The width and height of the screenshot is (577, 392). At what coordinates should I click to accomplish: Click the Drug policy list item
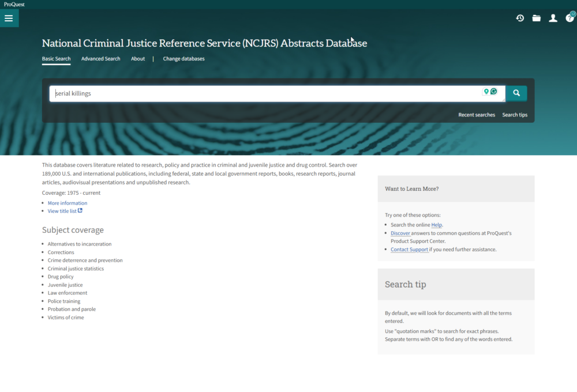[x=61, y=277]
